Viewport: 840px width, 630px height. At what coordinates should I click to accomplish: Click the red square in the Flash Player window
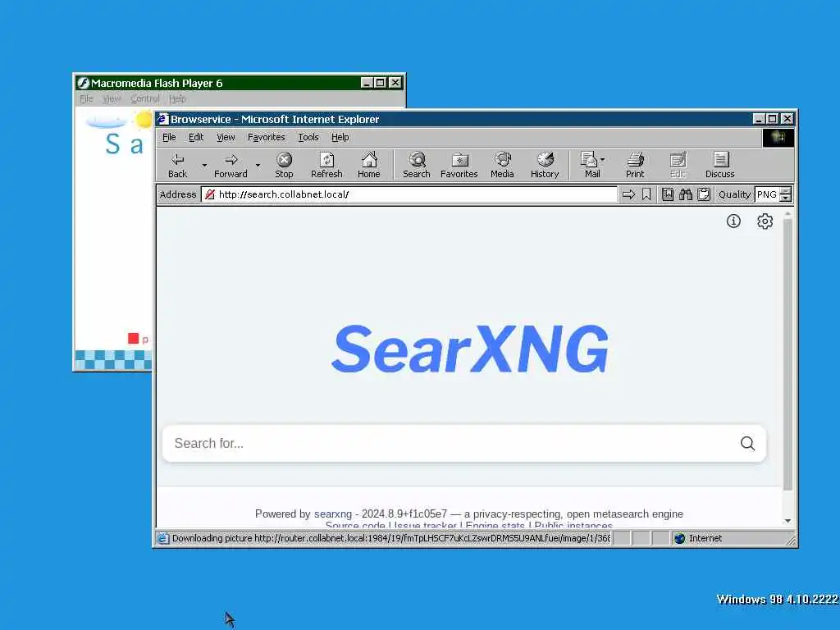click(x=134, y=339)
